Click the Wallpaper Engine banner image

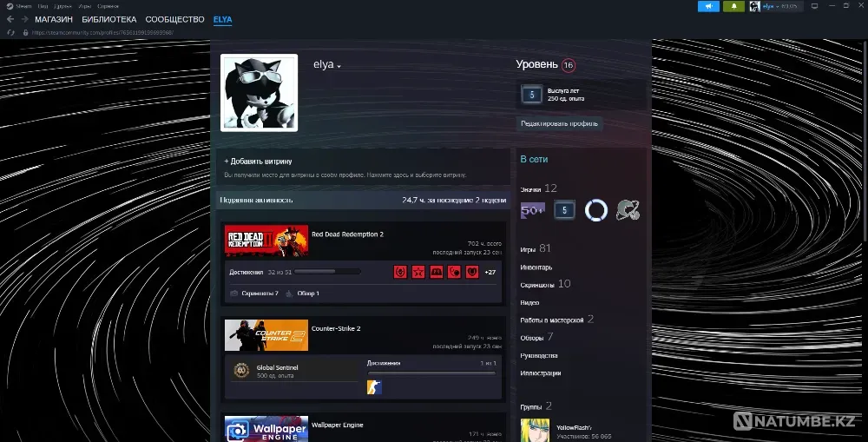pos(266,429)
